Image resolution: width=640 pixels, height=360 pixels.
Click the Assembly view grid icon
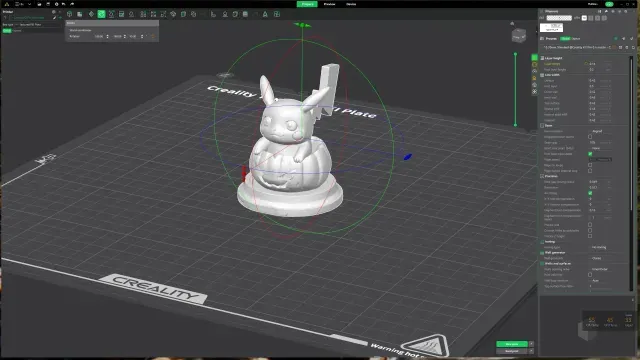click(x=277, y=14)
